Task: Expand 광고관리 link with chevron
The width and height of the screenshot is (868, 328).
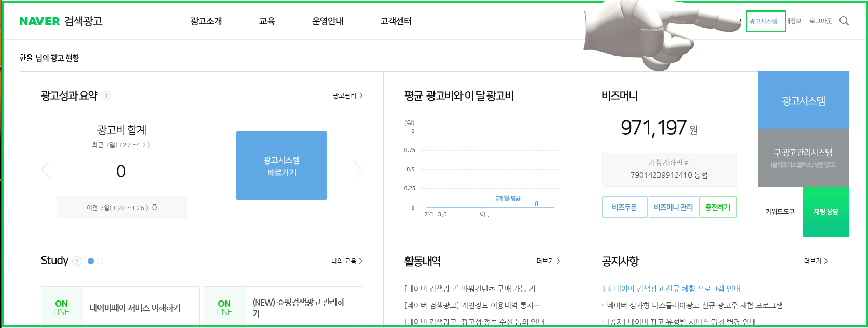Action: pyautogui.click(x=347, y=95)
